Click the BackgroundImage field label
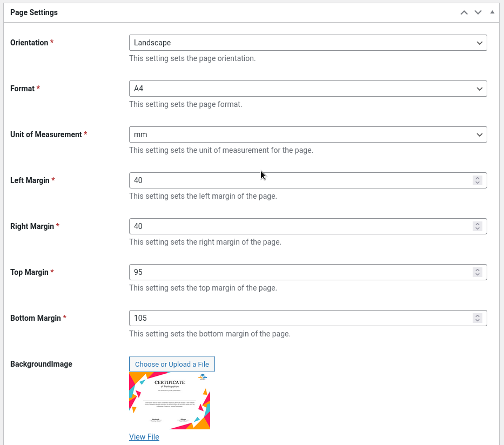This screenshot has height=445, width=504. click(x=41, y=364)
